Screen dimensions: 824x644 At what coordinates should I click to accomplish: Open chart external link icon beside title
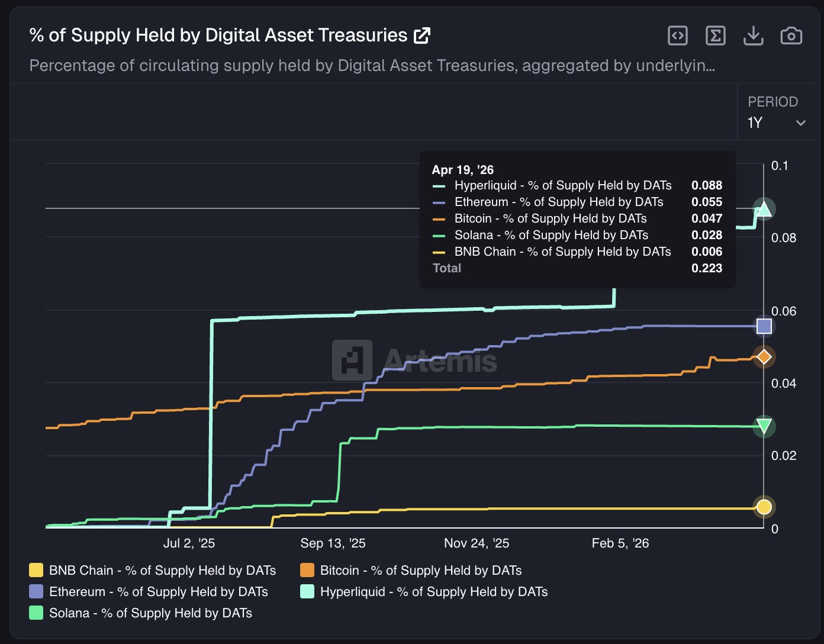point(422,36)
